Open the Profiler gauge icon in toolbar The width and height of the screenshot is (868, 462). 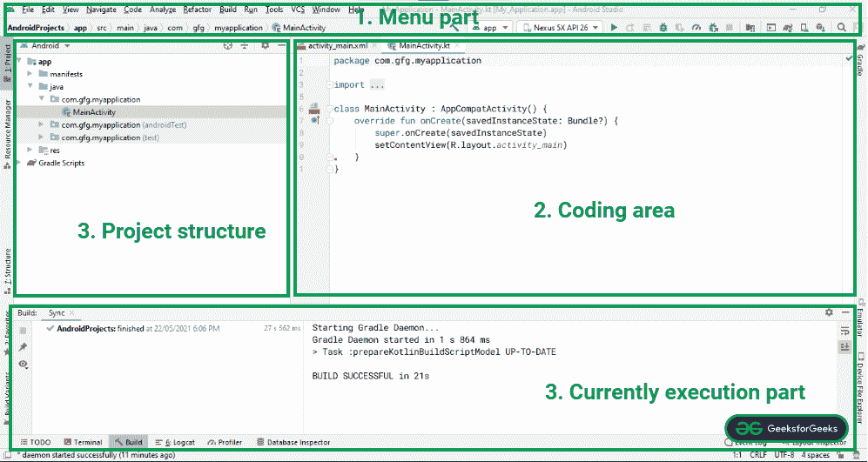point(696,28)
